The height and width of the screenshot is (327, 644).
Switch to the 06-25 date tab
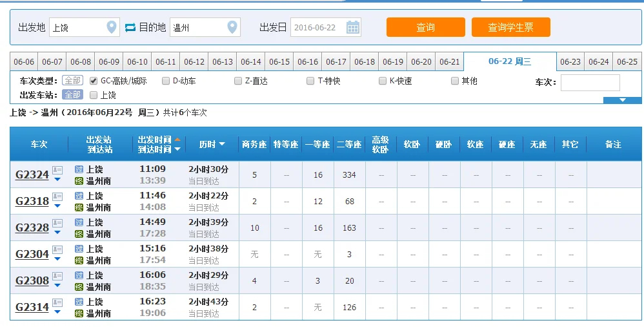(x=627, y=61)
